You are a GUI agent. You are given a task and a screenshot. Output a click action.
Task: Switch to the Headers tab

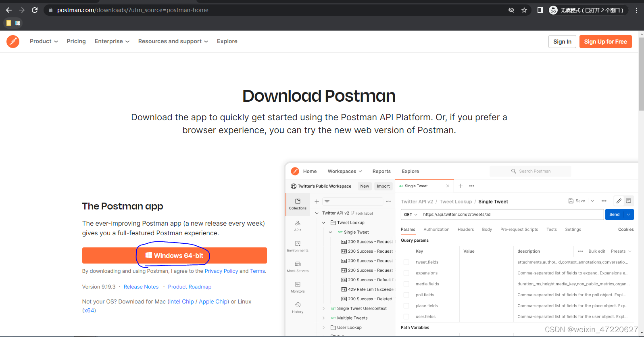[x=466, y=229]
